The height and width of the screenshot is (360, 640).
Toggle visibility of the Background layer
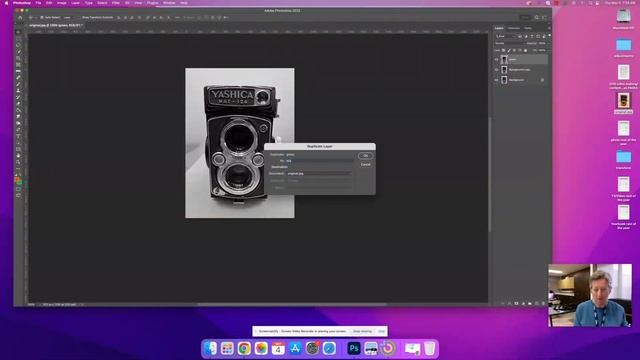pos(496,80)
